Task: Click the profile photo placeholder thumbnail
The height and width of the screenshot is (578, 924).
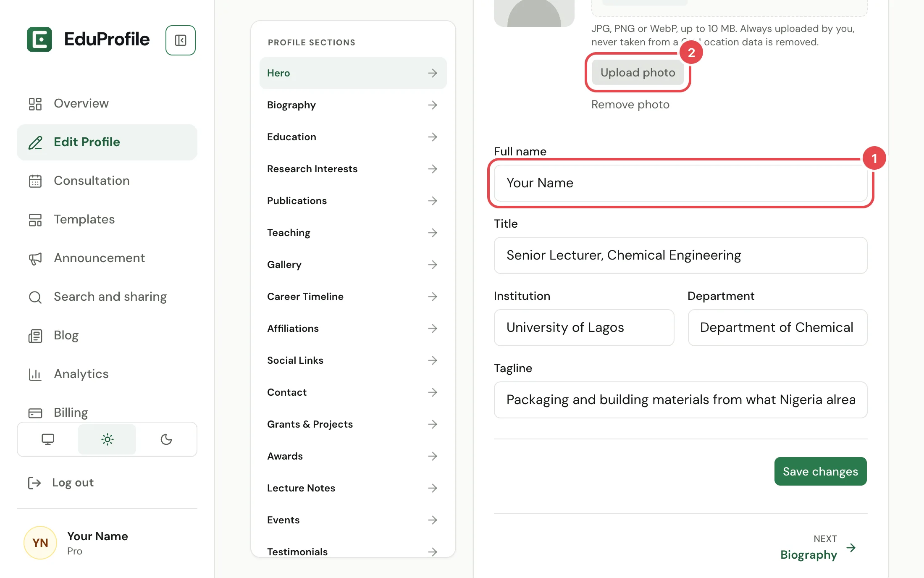Action: coord(534,13)
